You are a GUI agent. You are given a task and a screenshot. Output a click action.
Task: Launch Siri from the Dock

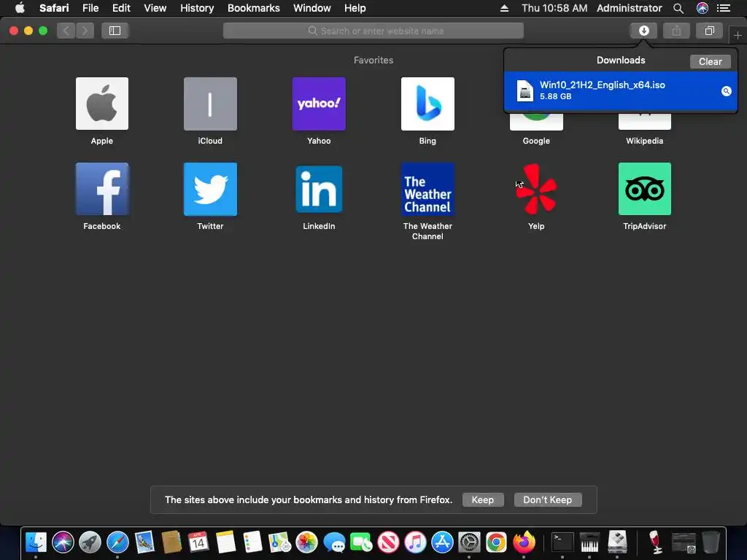pyautogui.click(x=63, y=542)
